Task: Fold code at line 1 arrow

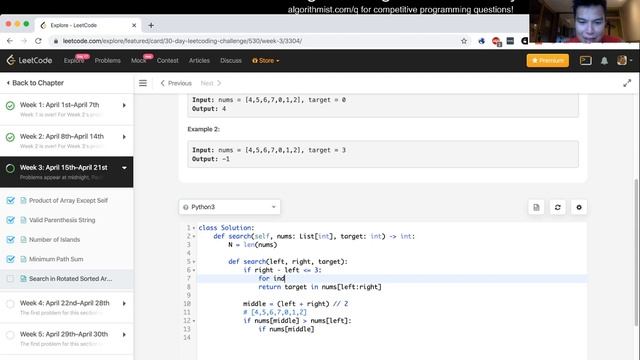Action: (194, 228)
